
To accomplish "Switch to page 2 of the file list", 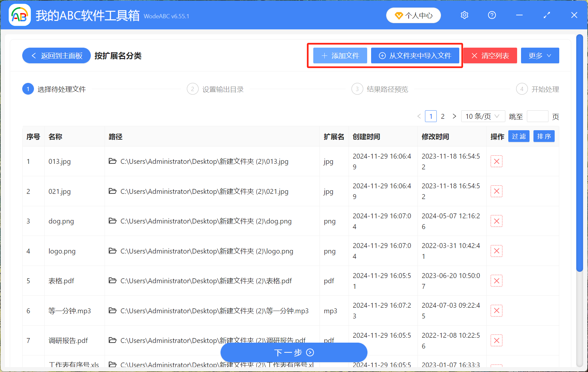I will point(443,116).
